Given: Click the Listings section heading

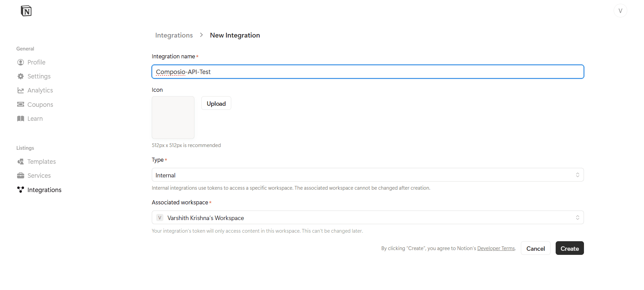Looking at the screenshot, I should [25, 148].
